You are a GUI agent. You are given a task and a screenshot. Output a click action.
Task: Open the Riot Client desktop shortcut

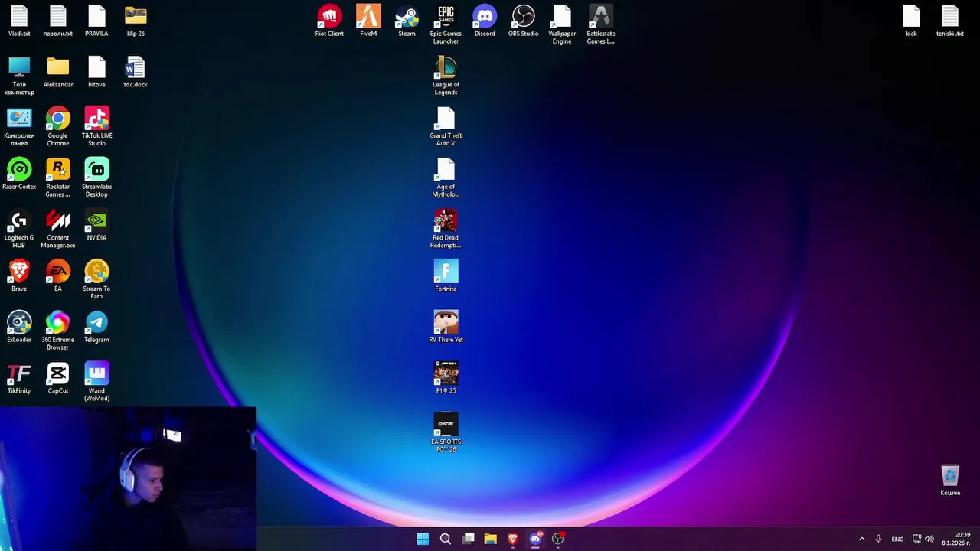pos(329,21)
